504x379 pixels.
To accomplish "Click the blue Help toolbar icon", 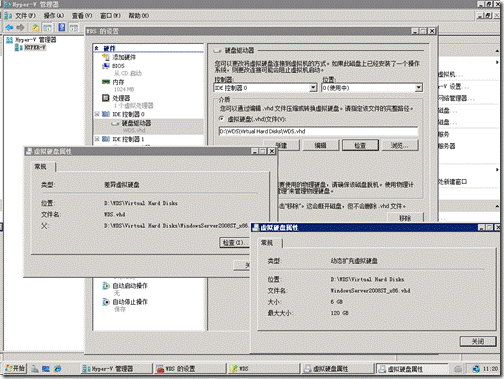I will [x=62, y=27].
